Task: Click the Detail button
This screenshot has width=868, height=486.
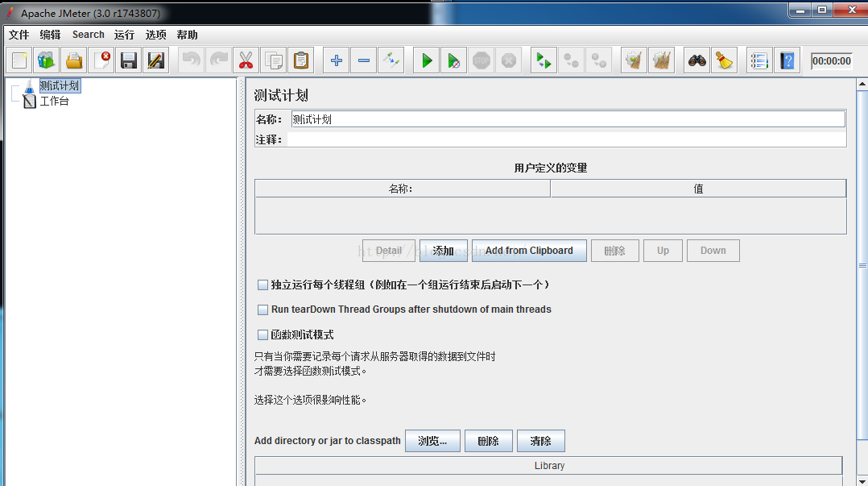Action: coord(389,251)
